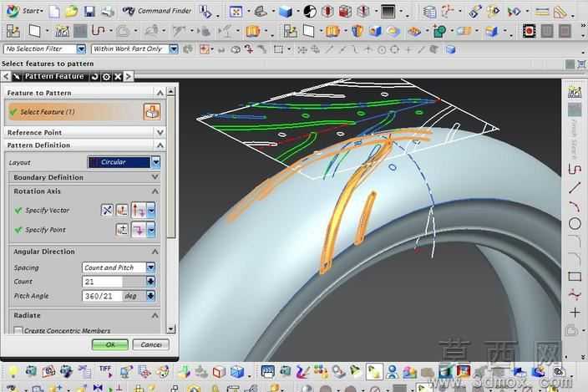Click the OK button
588x392 pixels.
(110, 344)
